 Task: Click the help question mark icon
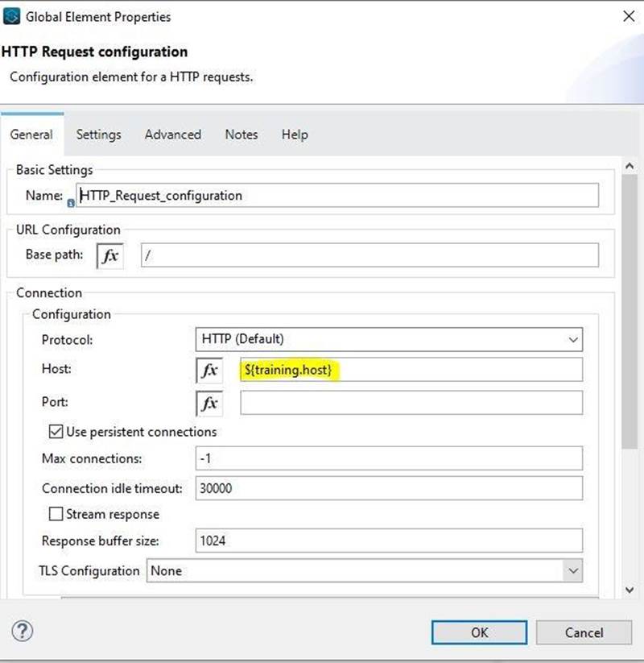(x=22, y=632)
